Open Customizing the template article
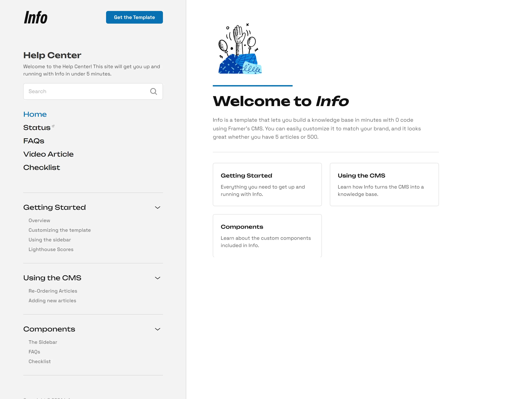532x399 pixels. (60, 230)
